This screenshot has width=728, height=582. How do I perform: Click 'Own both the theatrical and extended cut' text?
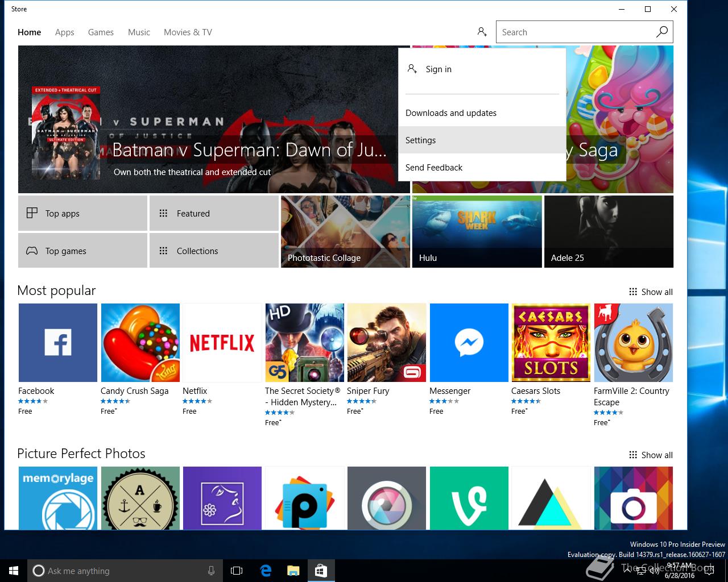click(x=192, y=172)
